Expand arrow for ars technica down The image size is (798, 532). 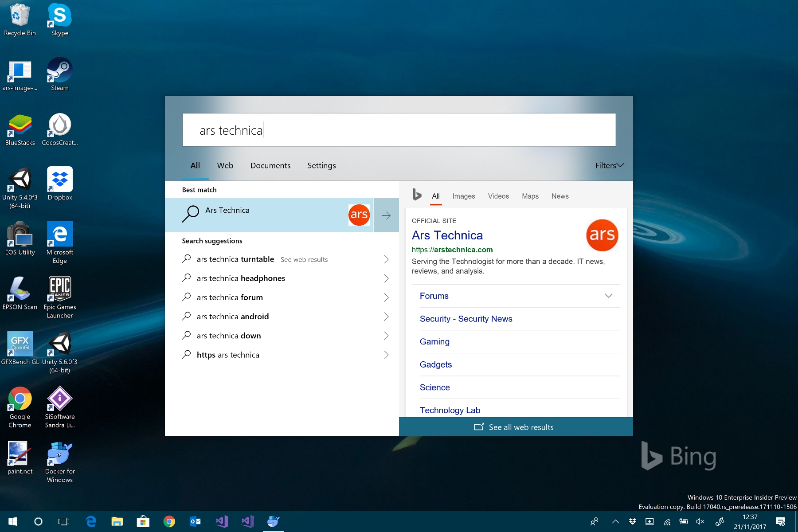click(386, 336)
